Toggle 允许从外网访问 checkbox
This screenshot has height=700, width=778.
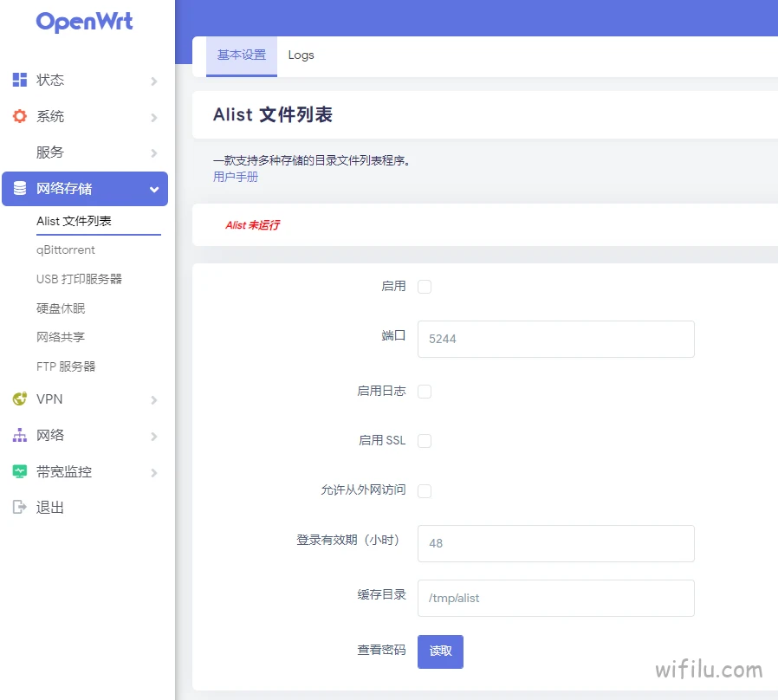[x=425, y=490]
